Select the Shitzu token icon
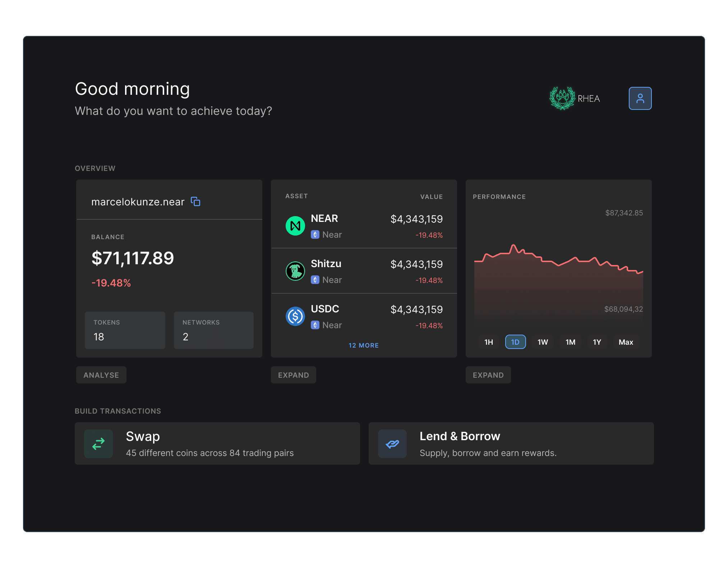 pyautogui.click(x=295, y=271)
